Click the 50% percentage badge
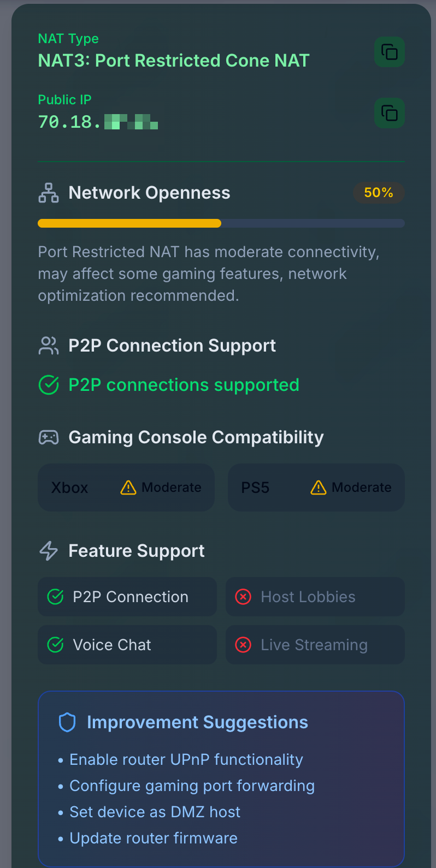Image resolution: width=436 pixels, height=868 pixels. (x=379, y=192)
